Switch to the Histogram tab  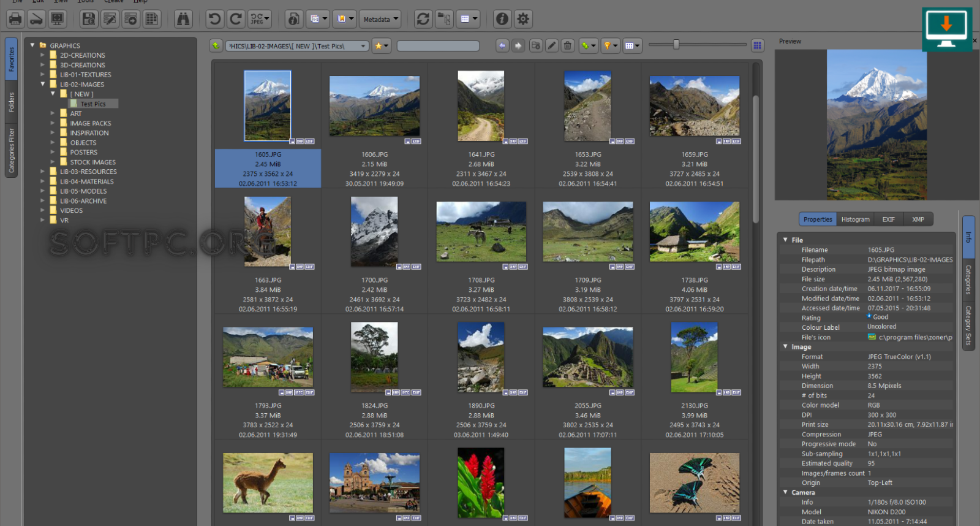coord(855,219)
